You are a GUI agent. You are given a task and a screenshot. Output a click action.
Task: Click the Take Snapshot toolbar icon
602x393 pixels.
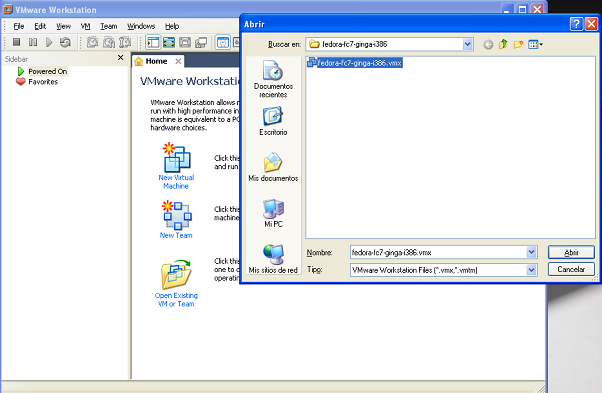point(92,42)
